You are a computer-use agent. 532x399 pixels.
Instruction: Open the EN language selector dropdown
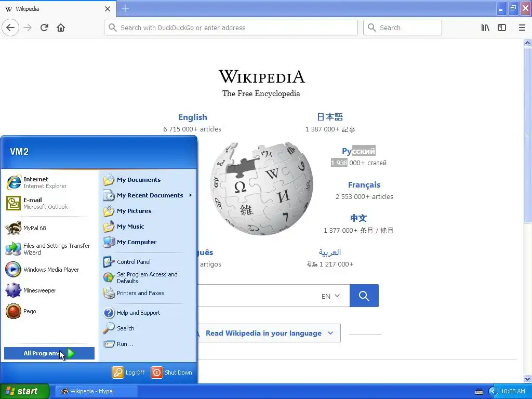pos(330,296)
